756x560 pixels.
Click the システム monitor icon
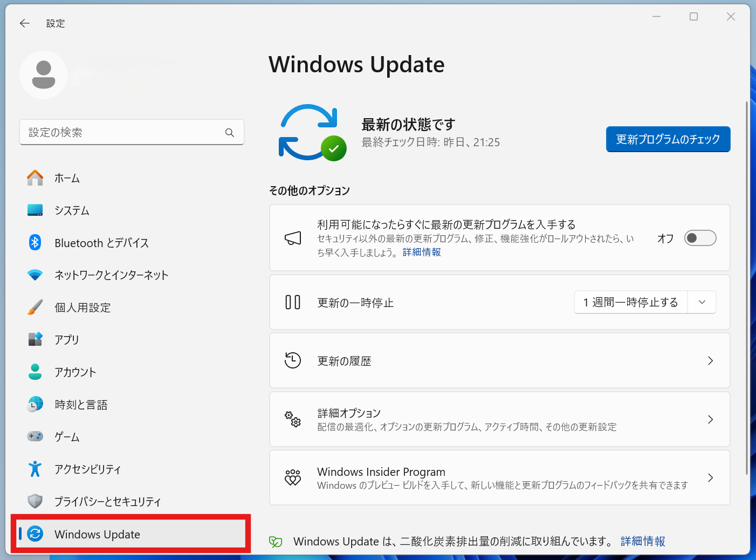click(35, 210)
